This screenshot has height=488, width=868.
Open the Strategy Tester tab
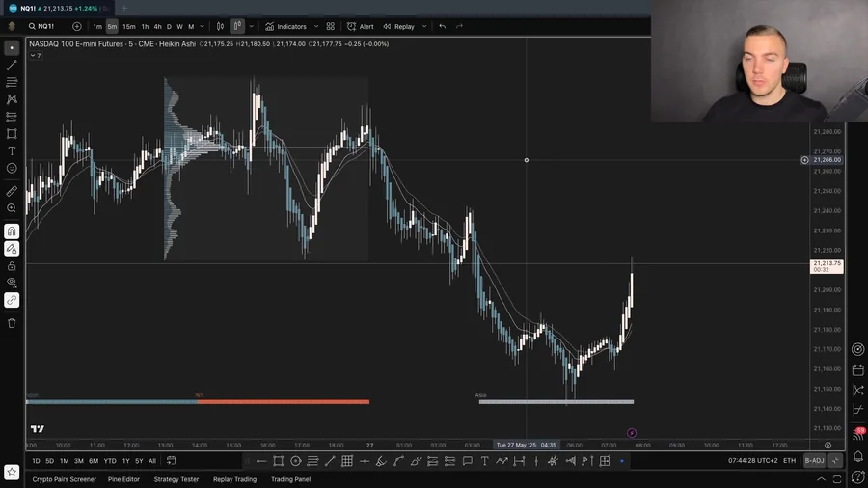(x=176, y=479)
